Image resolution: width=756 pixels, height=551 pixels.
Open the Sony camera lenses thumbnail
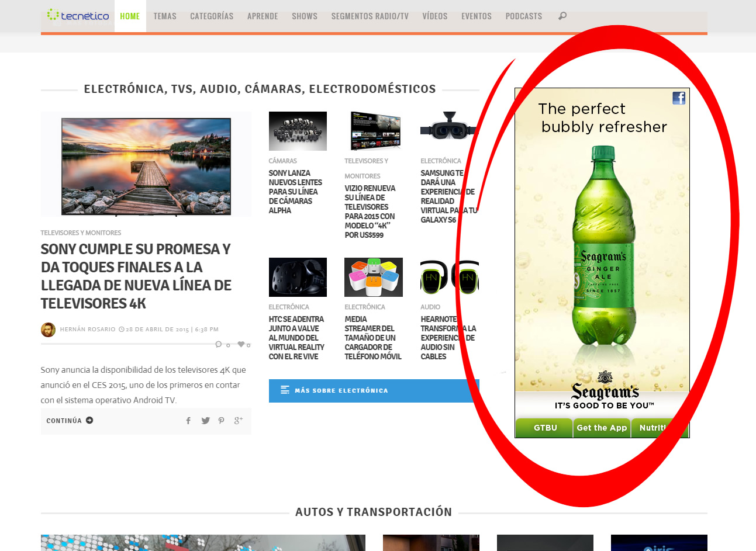tap(298, 131)
